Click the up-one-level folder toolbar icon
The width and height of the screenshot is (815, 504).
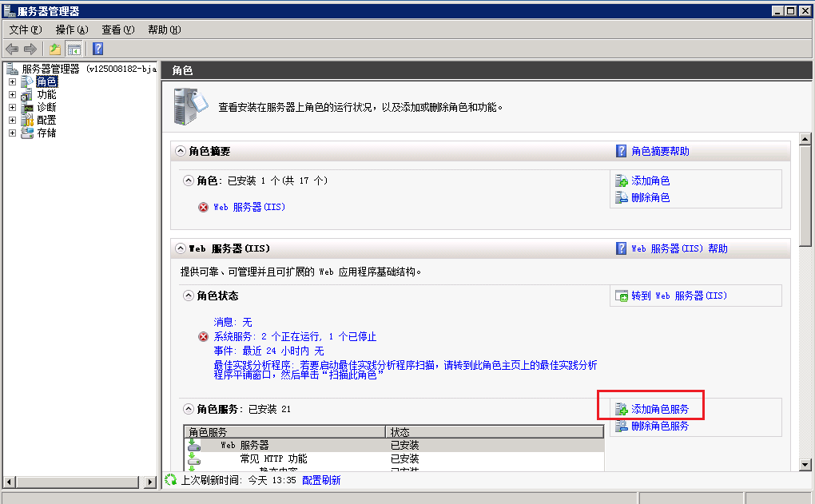click(55, 49)
